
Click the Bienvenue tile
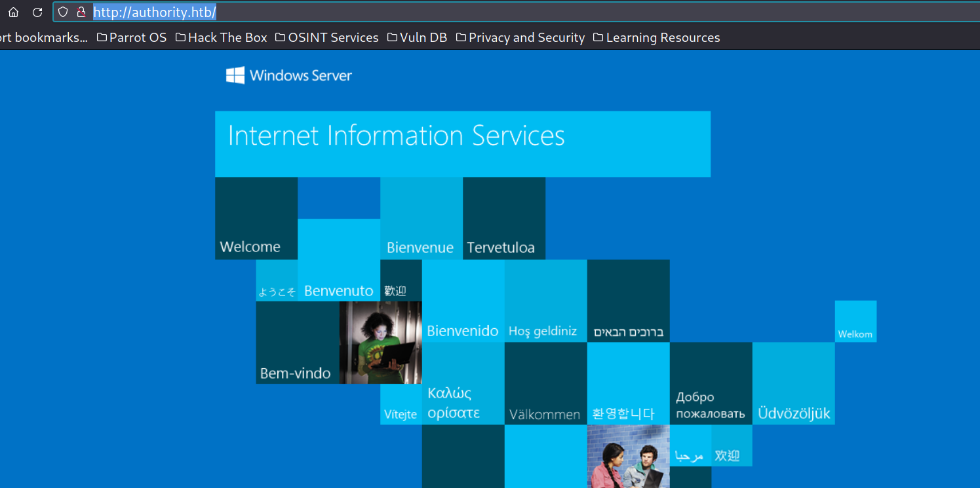click(x=421, y=218)
